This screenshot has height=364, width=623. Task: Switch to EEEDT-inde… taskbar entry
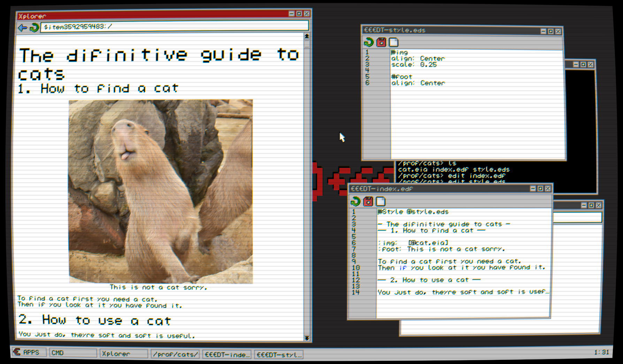(x=227, y=355)
